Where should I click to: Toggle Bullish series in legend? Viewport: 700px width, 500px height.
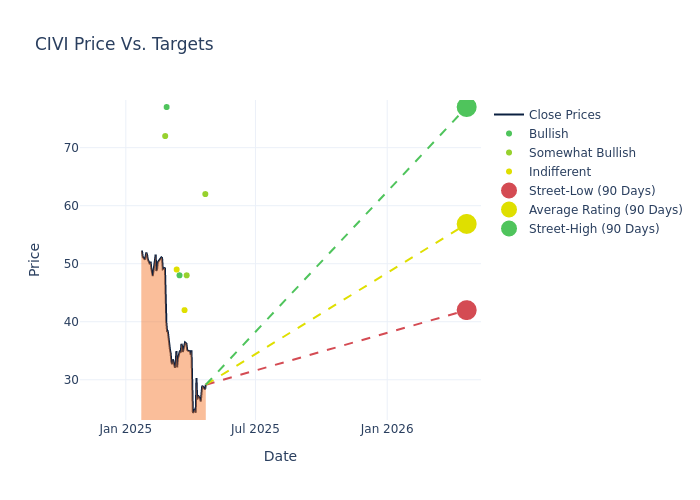tap(548, 134)
